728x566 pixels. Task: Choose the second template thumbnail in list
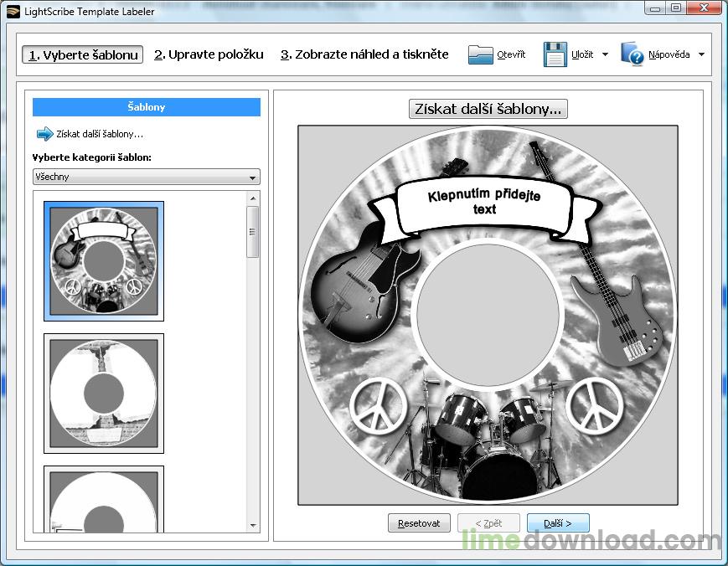pyautogui.click(x=104, y=394)
